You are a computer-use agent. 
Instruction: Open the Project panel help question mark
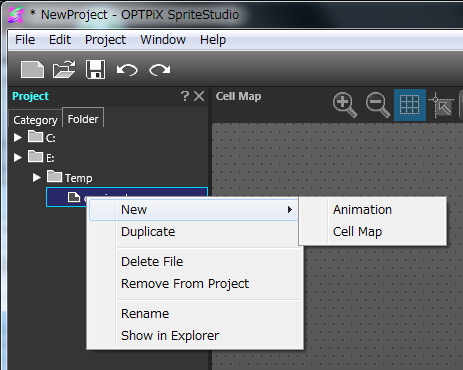coord(185,96)
